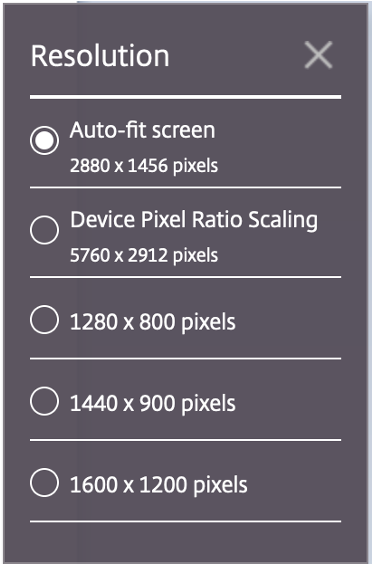Click the "Resolution" panel heading
Image resolution: width=372 pixels, height=564 pixels.
click(x=100, y=56)
